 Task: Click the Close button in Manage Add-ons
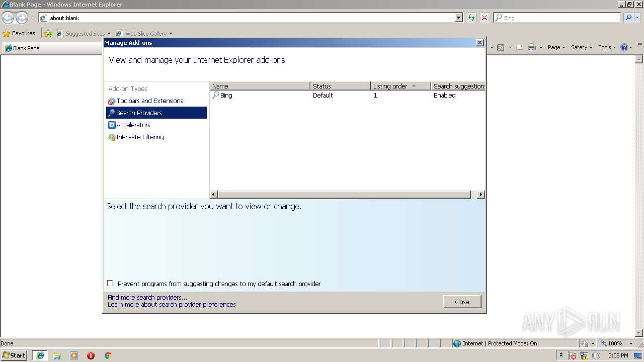462,302
